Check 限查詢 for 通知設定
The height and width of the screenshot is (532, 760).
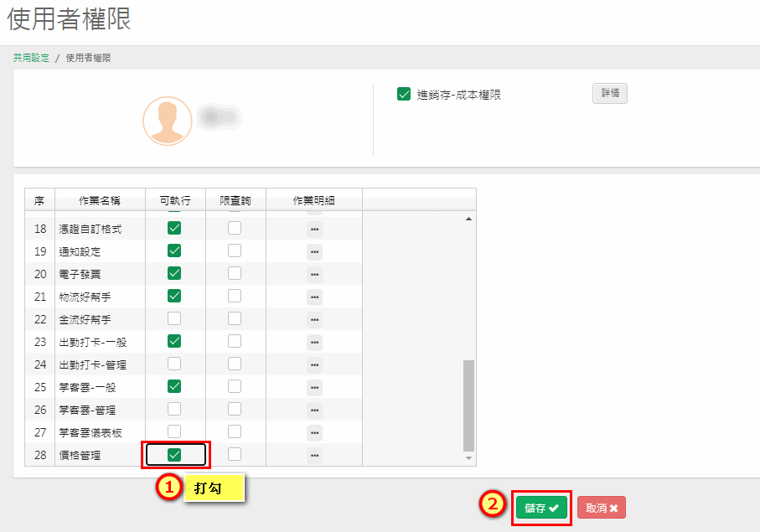pyautogui.click(x=235, y=251)
